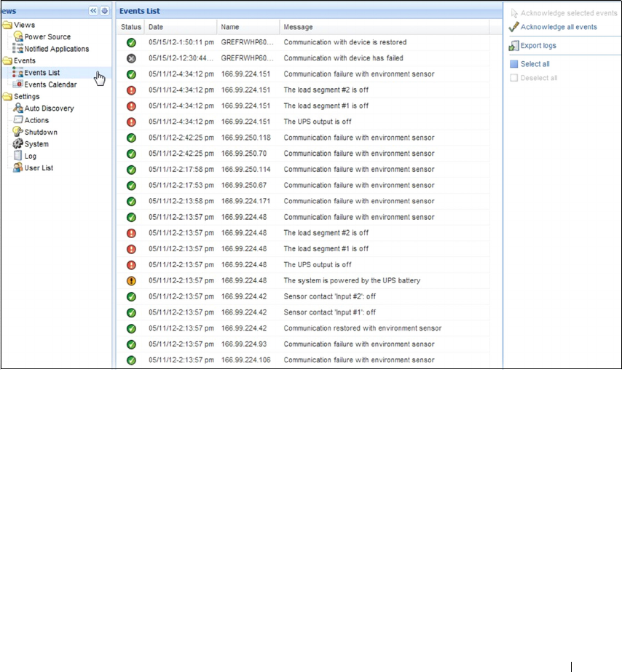The image size is (622, 672).
Task: Select name cell 166.99.250.70
Action: click(244, 154)
